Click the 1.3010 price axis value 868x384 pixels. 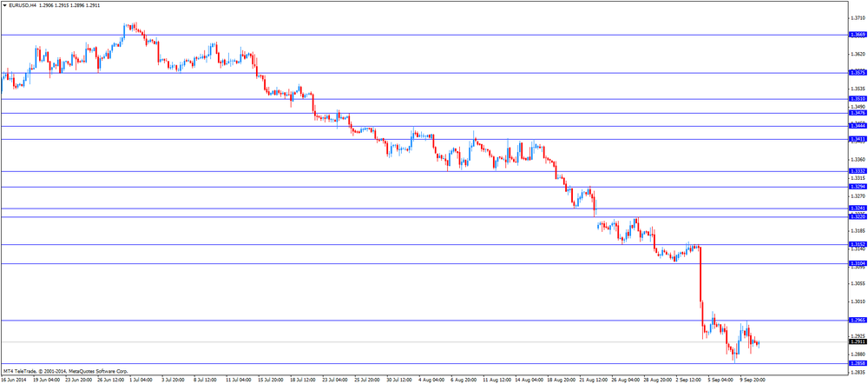coord(858,301)
